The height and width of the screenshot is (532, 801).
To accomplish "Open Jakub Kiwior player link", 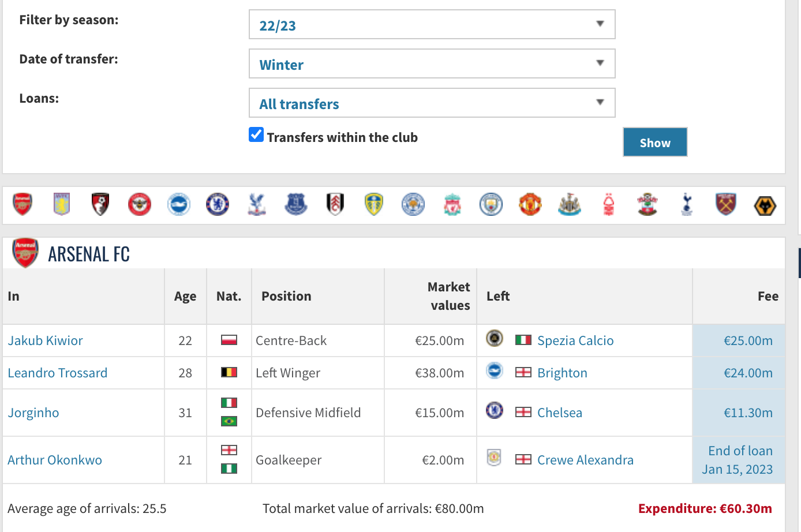I will pos(45,340).
